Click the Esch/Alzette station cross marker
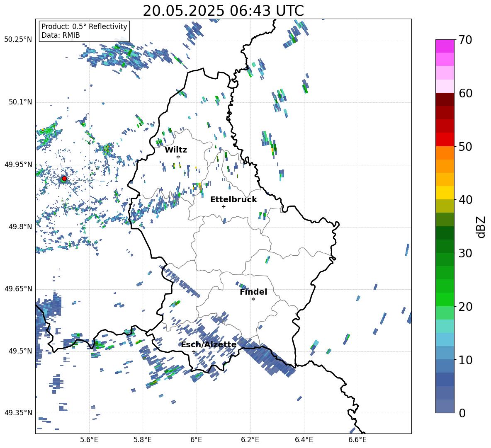Screen dimensions: 491x448 coord(194,351)
